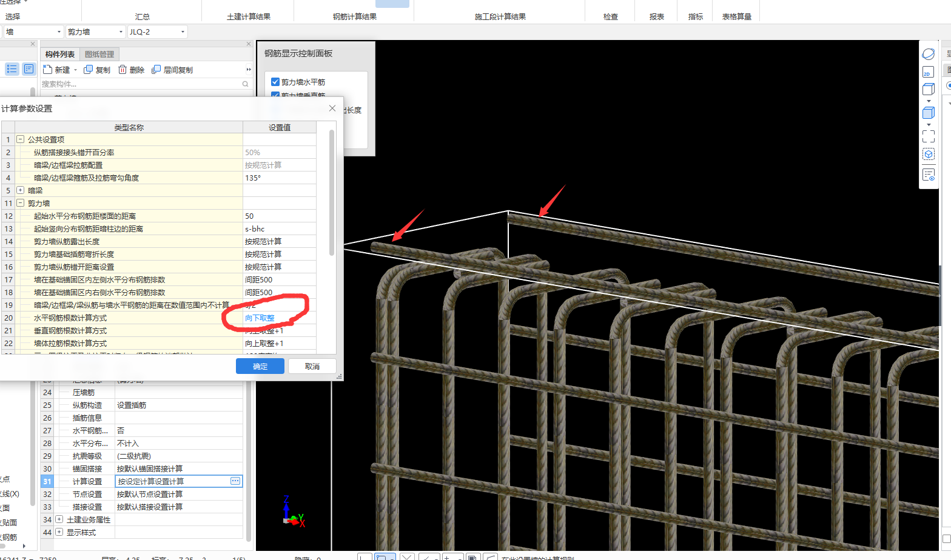Open the 汇总 ribbon group
951x560 pixels.
143,17
